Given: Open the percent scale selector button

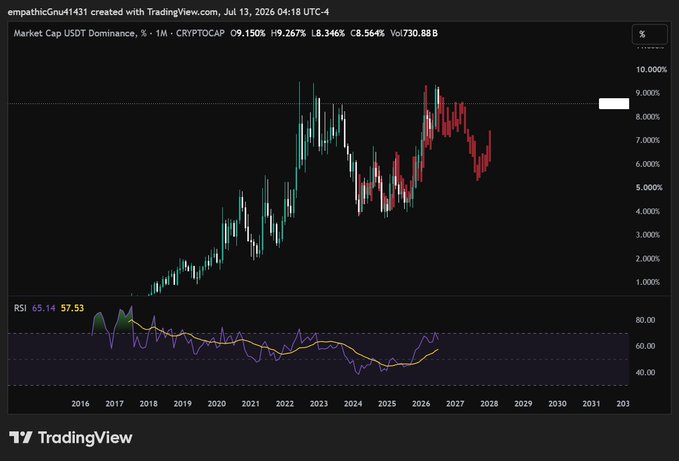Looking at the screenshot, I should [x=649, y=34].
